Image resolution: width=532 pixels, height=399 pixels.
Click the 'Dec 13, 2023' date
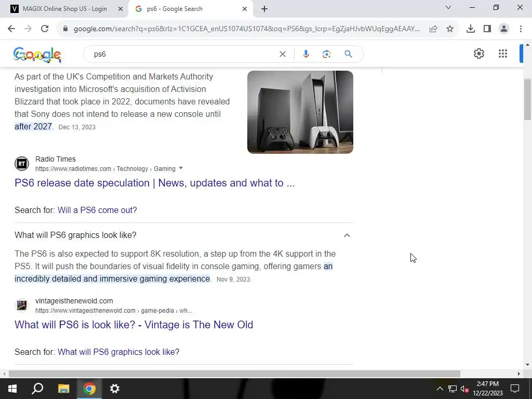[x=77, y=127]
